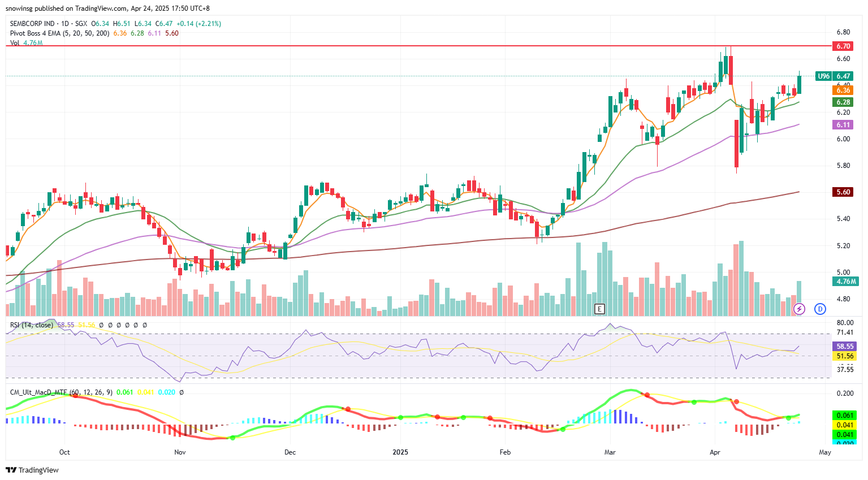The height and width of the screenshot is (480, 868).
Task: Click the TradingView logo at bottom left
Action: point(32,470)
